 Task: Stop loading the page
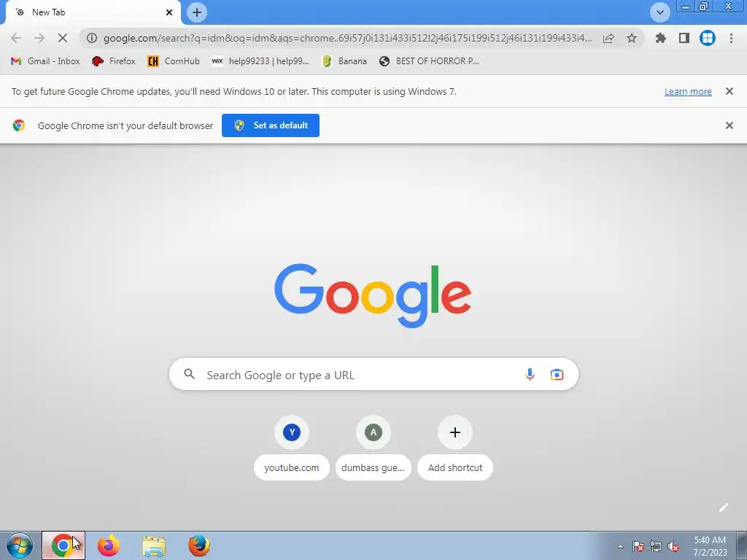point(63,38)
